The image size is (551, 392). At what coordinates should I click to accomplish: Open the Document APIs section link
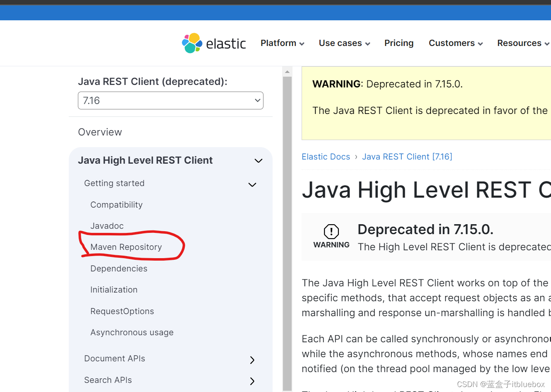114,358
